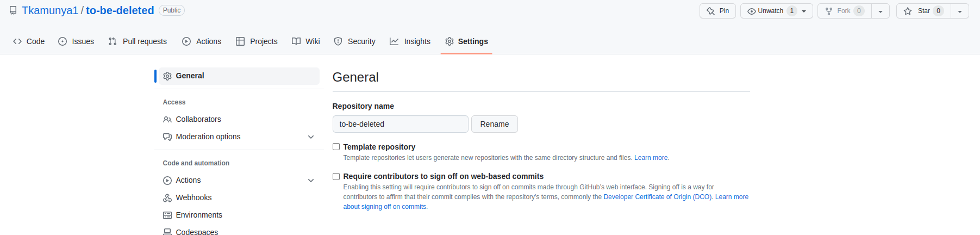Image resolution: width=980 pixels, height=235 pixels.
Task: Focus the Repository name input field
Action: 401,124
